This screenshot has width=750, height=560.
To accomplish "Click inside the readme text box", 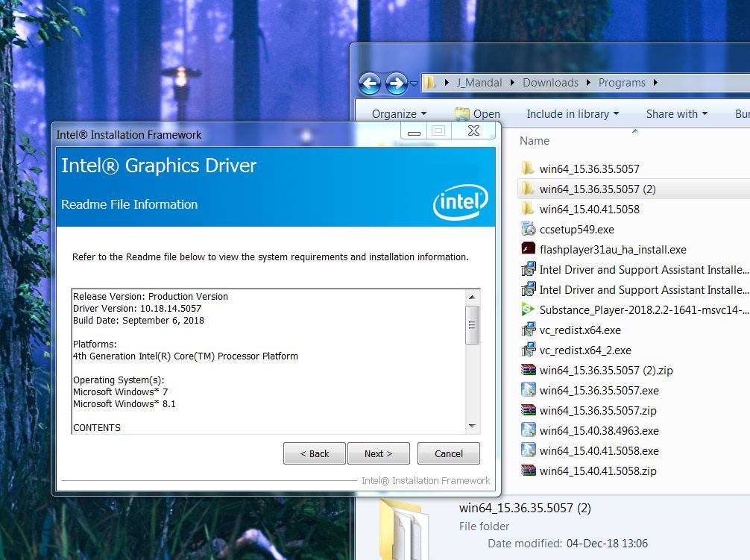I will pos(268,362).
